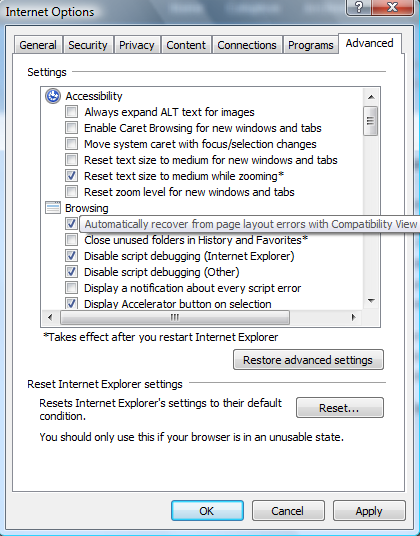Uncheck Disable script debugging (Internet Explorer)
This screenshot has height=536, width=420.
[x=71, y=255]
